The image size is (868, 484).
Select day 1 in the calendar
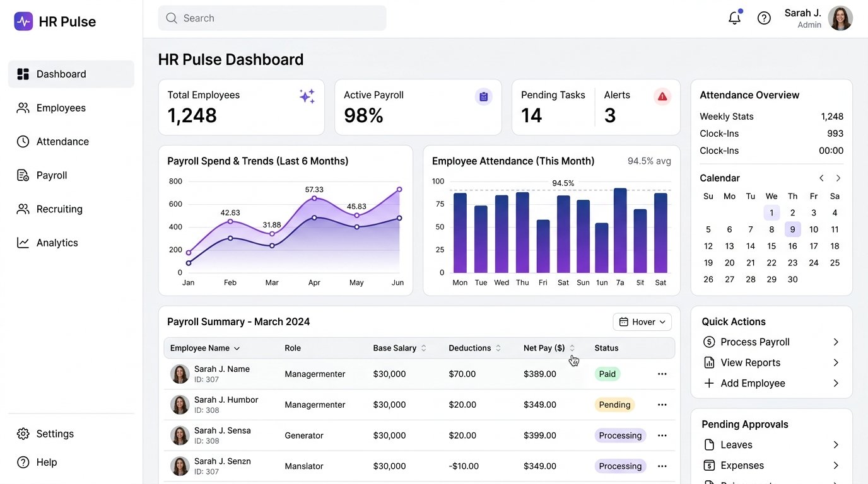(771, 213)
